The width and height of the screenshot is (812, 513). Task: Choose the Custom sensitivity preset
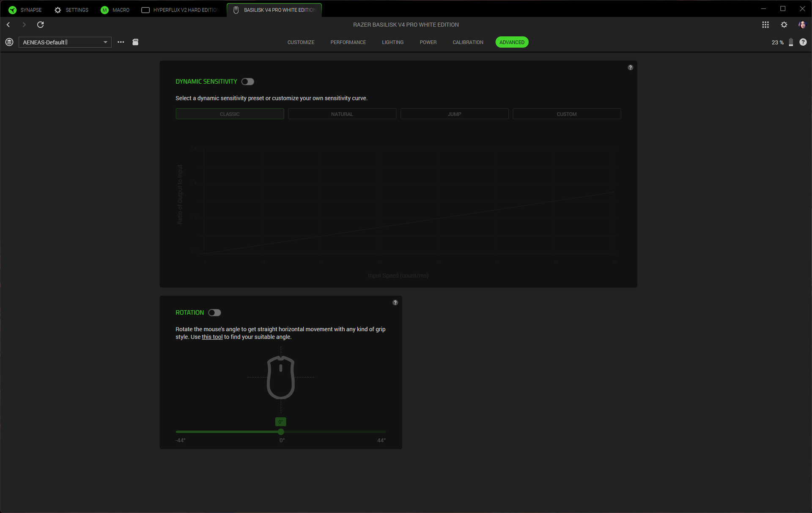567,114
